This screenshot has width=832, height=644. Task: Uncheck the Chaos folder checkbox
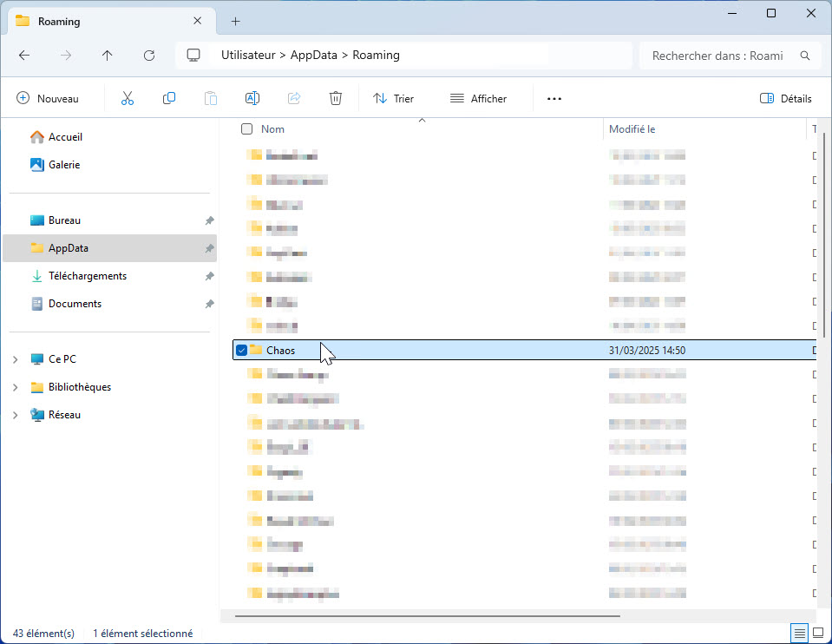tap(241, 351)
